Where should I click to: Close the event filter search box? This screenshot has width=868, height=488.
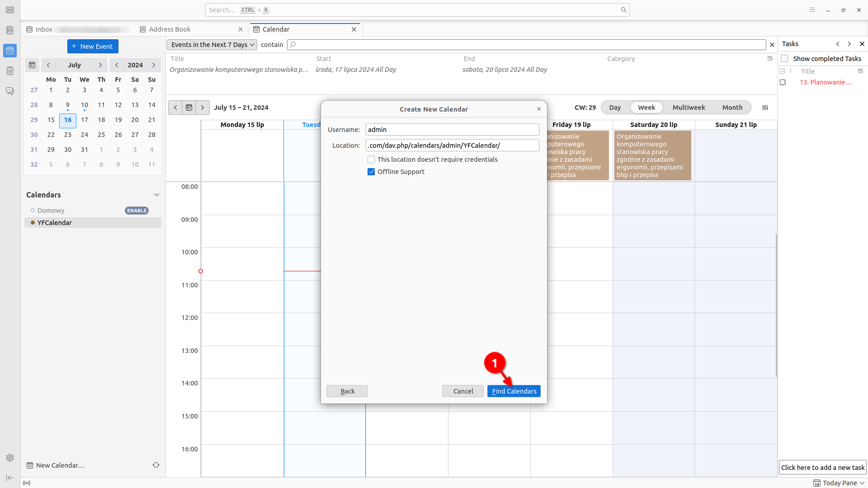[x=772, y=45]
